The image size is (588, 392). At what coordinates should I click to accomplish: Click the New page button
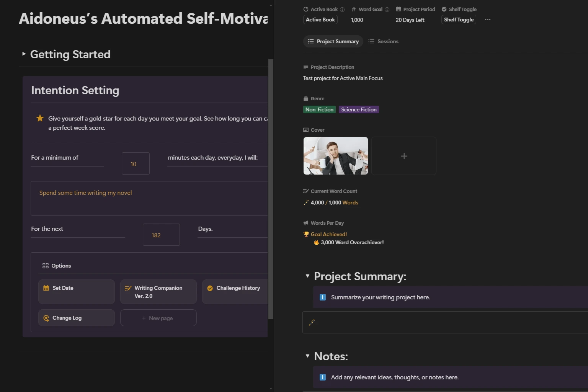point(158,318)
